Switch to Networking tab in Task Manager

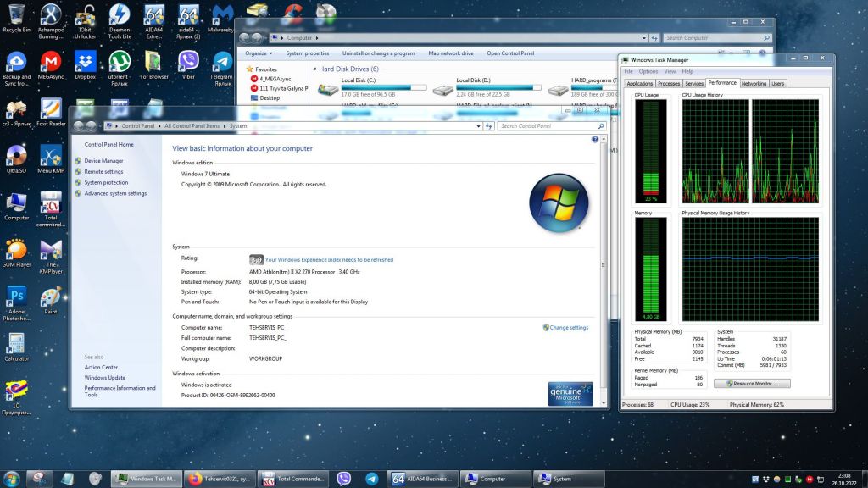[x=754, y=84]
